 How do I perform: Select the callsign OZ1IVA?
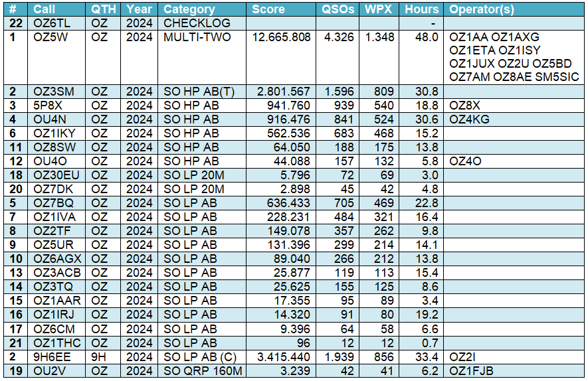pyautogui.click(x=54, y=217)
